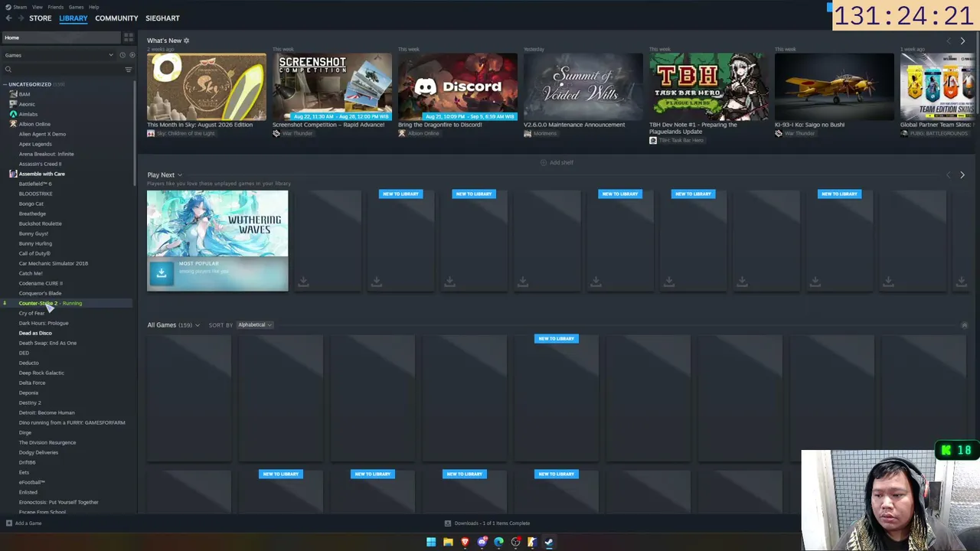Collapse the UNCATEGORIZED group
This screenshot has width=980, height=551.
point(5,84)
